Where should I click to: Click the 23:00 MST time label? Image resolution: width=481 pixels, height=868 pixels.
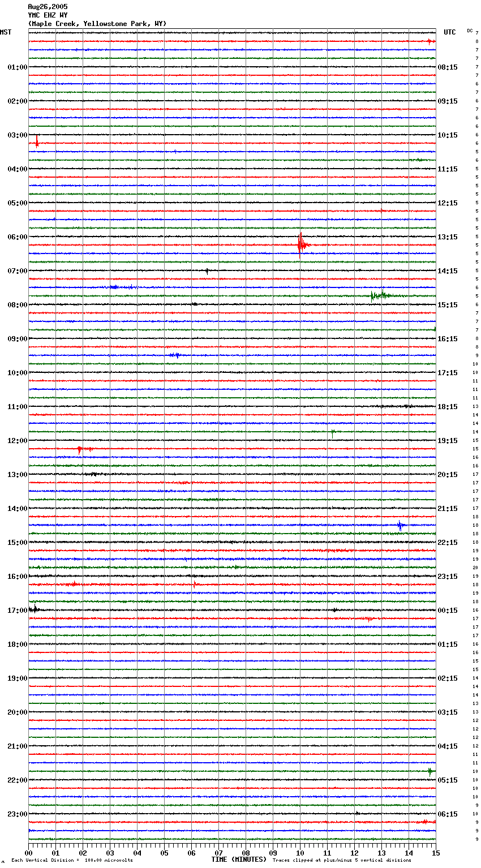click(x=18, y=814)
